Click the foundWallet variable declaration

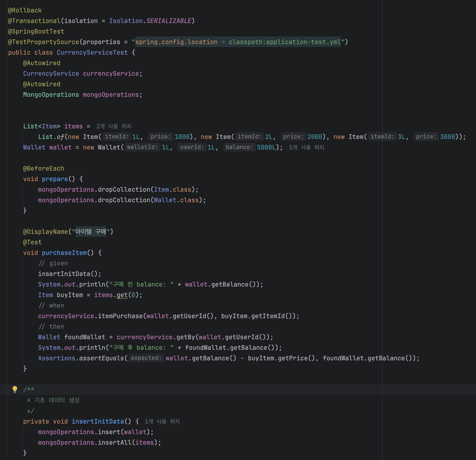tap(85, 337)
